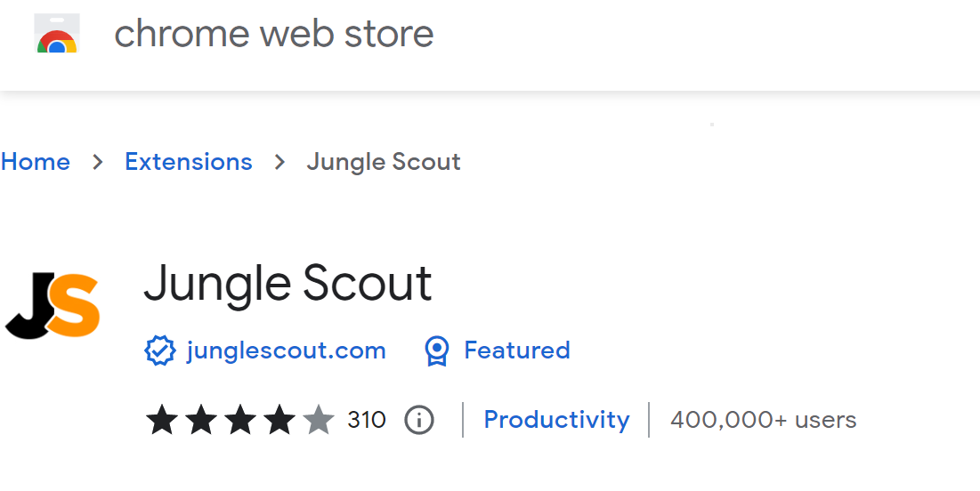Click the chevron arrow after Extensions
This screenshot has width=980, height=491.
[280, 162]
